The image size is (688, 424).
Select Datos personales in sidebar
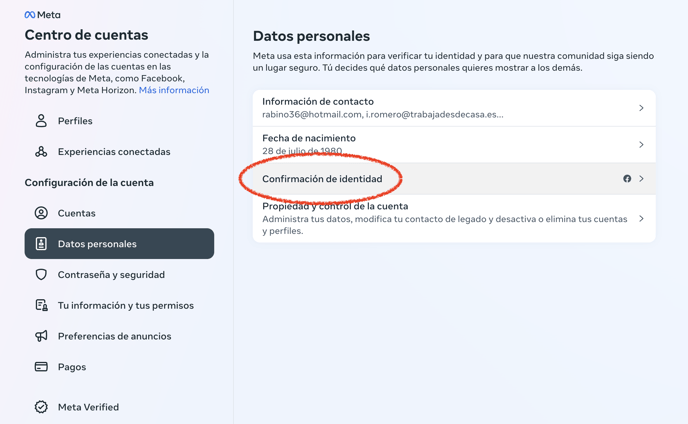click(119, 244)
